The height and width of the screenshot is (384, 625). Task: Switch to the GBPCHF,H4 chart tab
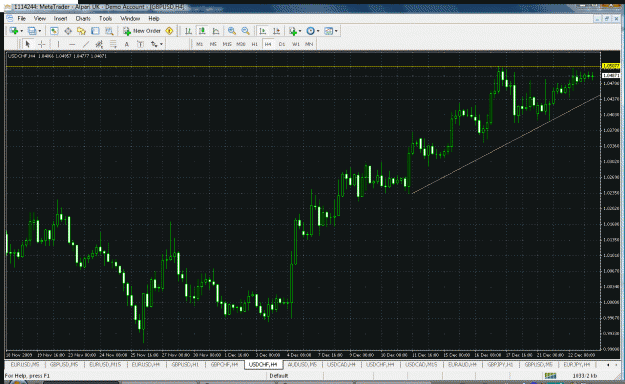tap(224, 364)
